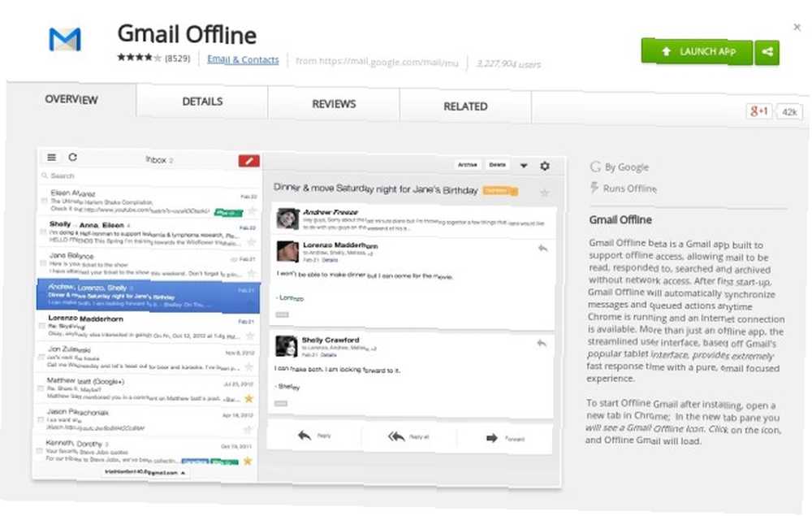Viewport: 812px width, 516px height.
Task: Click the Forward arrow button
Action: click(505, 439)
